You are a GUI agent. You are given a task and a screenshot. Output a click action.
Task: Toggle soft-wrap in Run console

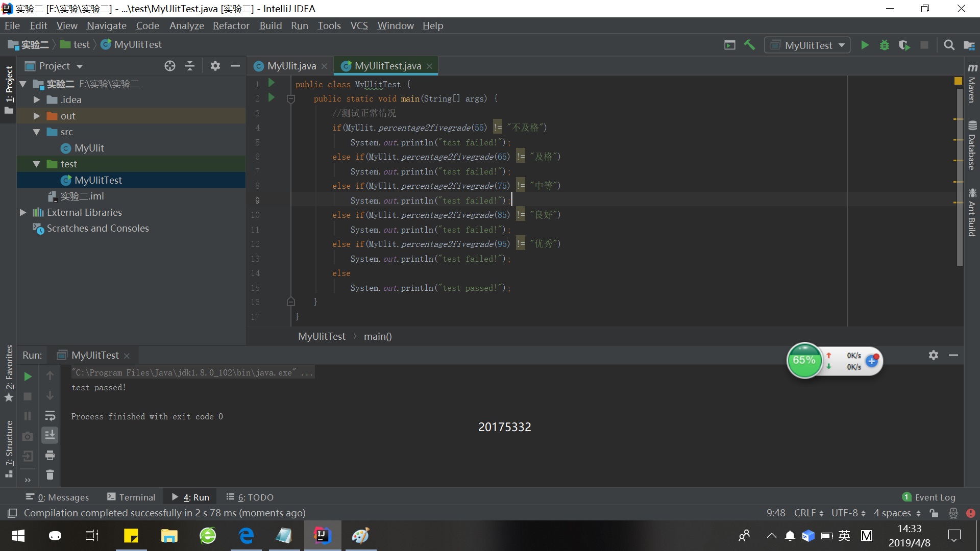tap(50, 416)
